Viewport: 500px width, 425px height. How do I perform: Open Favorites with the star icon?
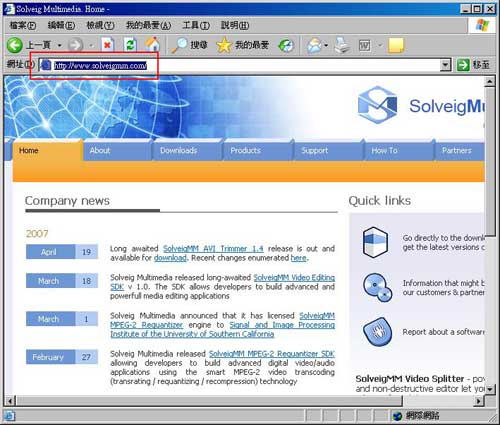click(224, 45)
